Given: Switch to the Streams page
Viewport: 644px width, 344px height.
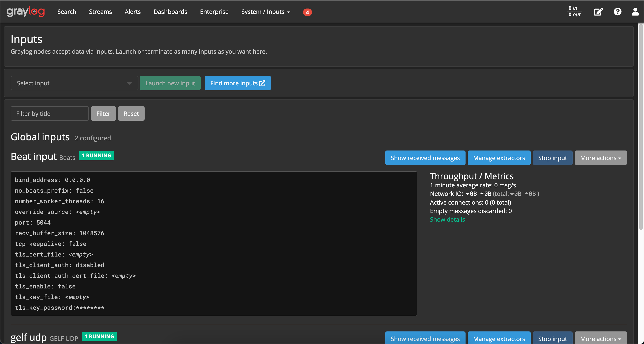Looking at the screenshot, I should coord(100,11).
